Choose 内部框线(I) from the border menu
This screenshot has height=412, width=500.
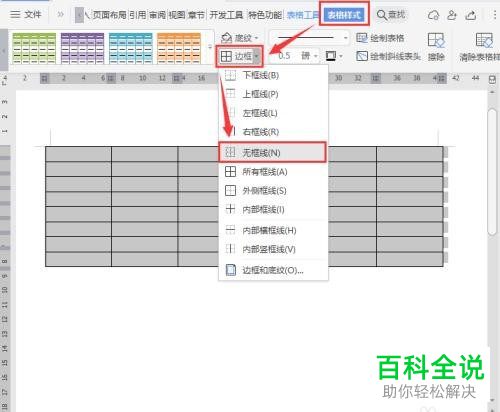(x=273, y=209)
